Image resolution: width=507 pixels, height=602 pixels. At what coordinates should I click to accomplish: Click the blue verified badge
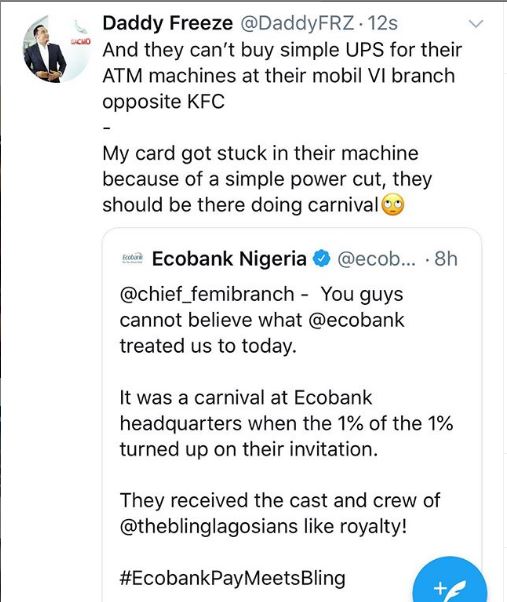322,259
